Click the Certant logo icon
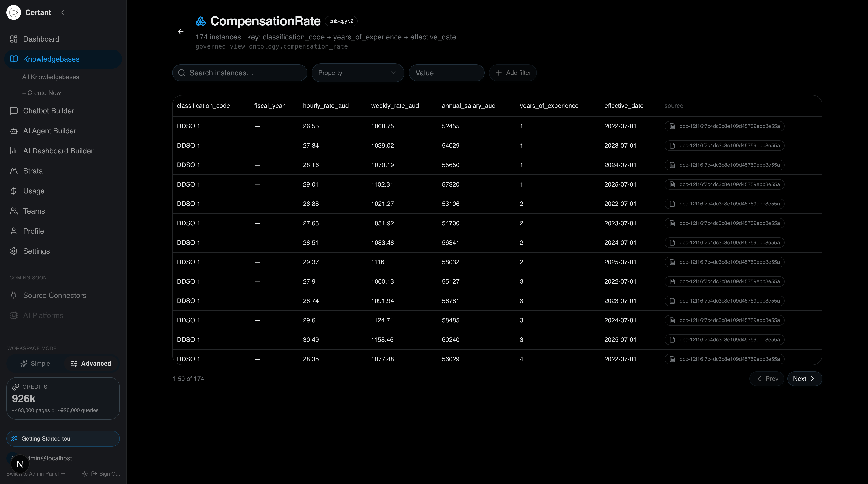 tap(14, 12)
